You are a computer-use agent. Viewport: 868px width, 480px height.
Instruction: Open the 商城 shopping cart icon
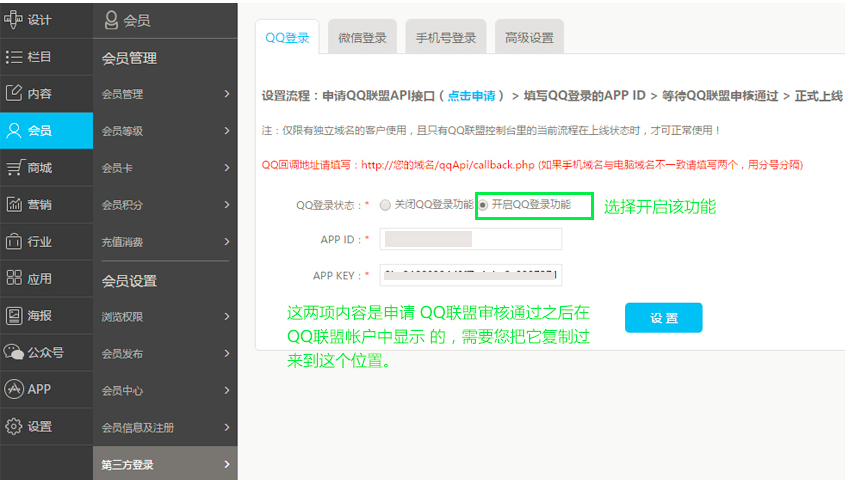[x=14, y=167]
